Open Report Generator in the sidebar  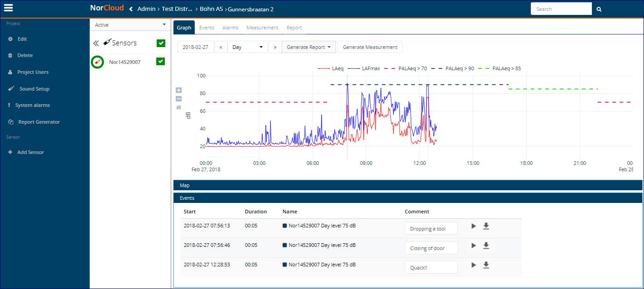(x=38, y=122)
